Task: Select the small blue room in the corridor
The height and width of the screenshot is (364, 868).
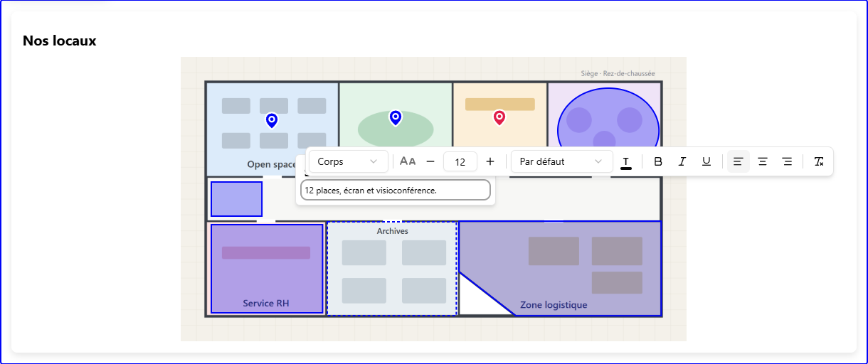Action: click(x=237, y=199)
